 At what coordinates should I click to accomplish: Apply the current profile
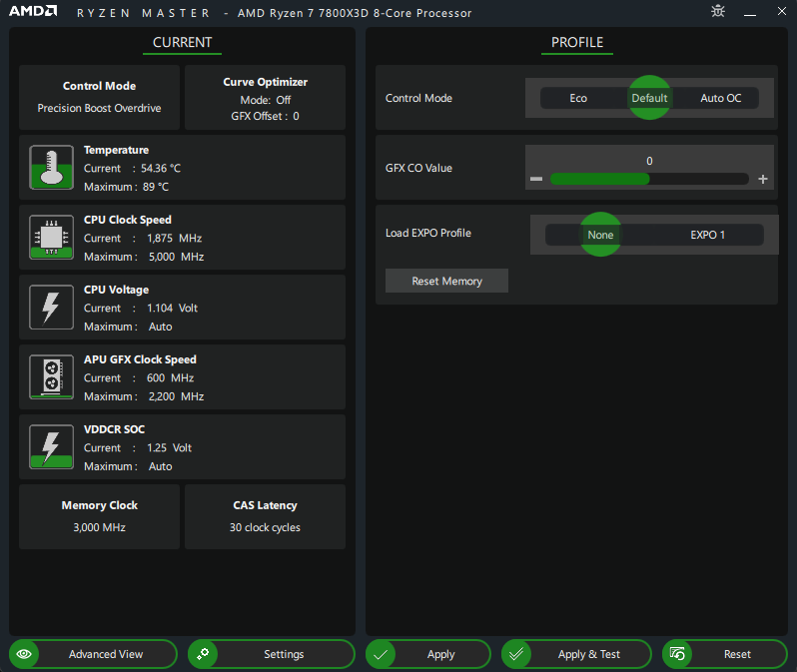428,654
